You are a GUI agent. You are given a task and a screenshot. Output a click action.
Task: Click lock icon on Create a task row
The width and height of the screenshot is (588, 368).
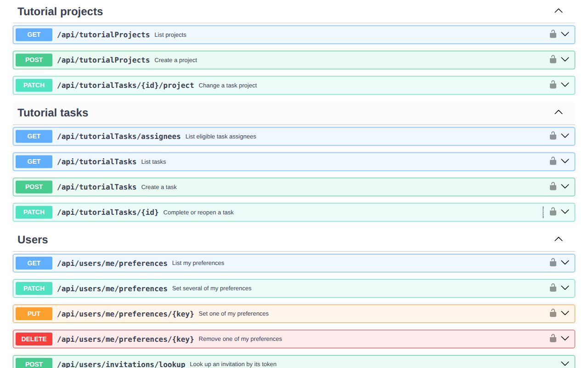[x=553, y=186]
